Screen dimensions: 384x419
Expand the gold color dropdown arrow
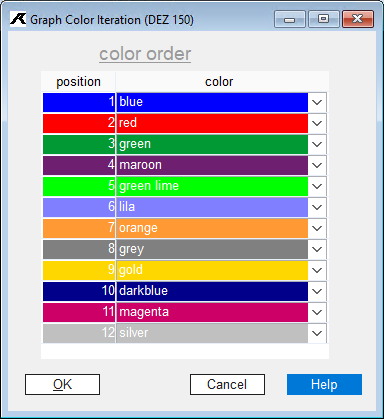coord(317,270)
